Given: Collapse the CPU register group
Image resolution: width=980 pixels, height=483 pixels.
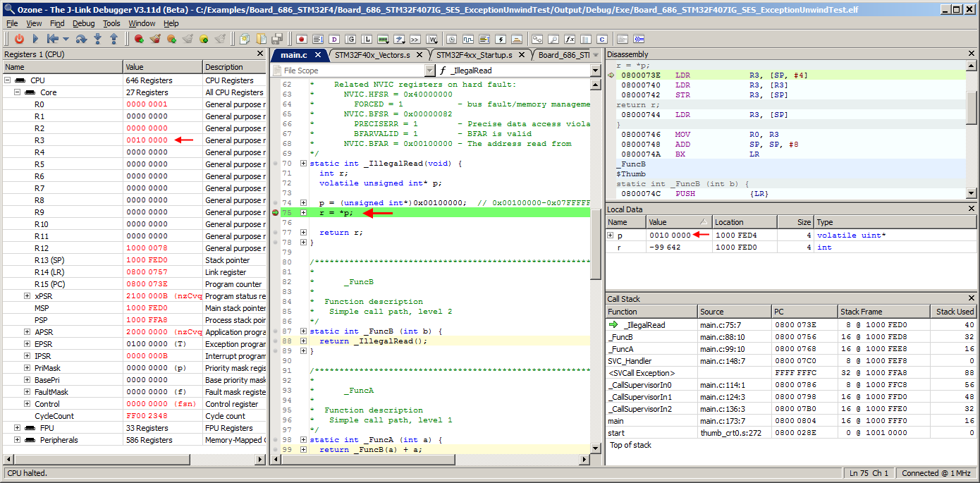Looking at the screenshot, I should (x=8, y=80).
